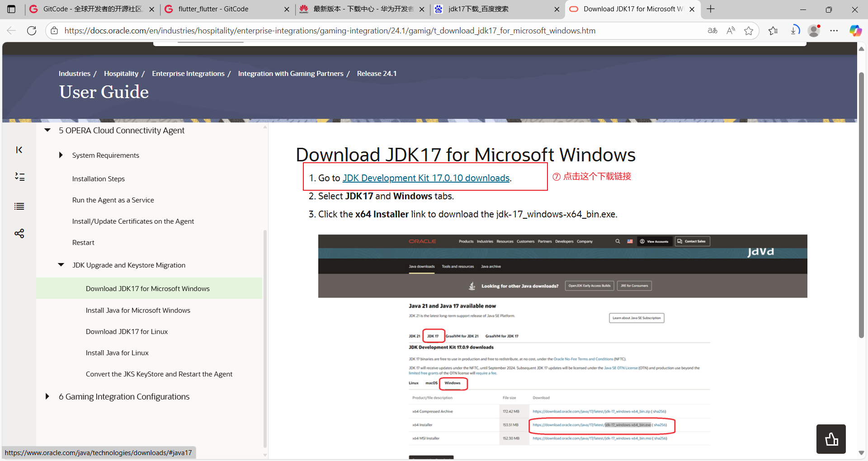Click the page scrollbar down arrow
The image size is (868, 461).
861,452
